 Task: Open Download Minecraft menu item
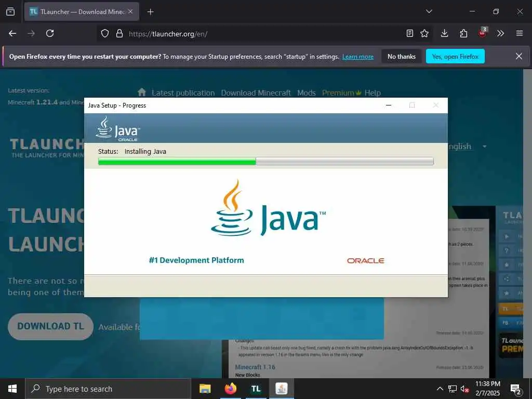(x=256, y=93)
